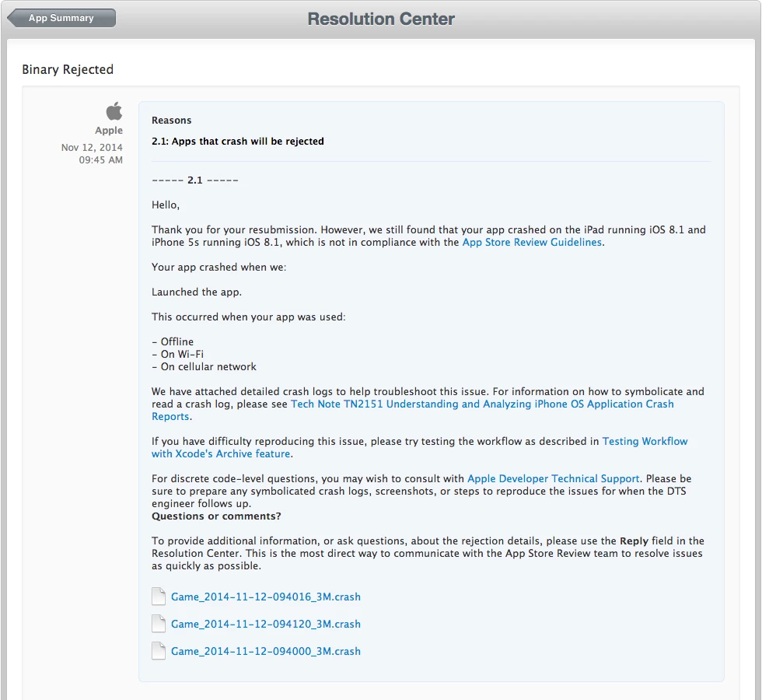Go back to App Summary
The width and height of the screenshot is (762, 700).
click(x=61, y=18)
